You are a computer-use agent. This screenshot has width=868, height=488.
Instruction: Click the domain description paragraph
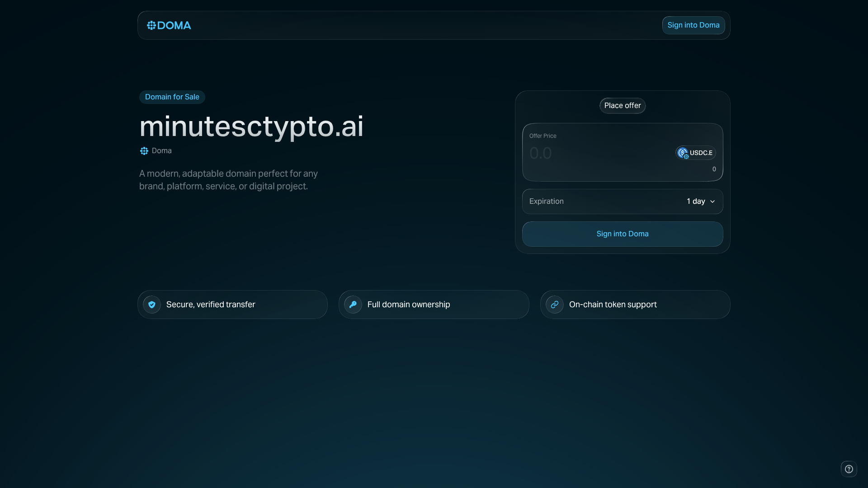click(229, 180)
